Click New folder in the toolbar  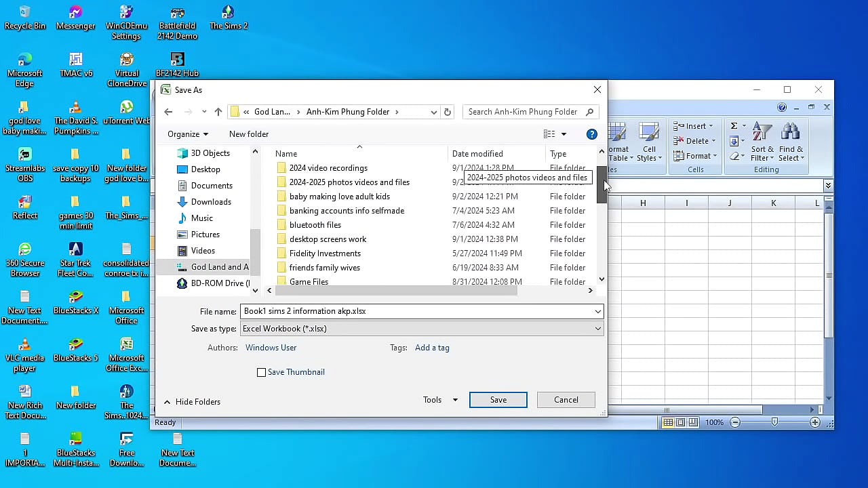click(249, 134)
